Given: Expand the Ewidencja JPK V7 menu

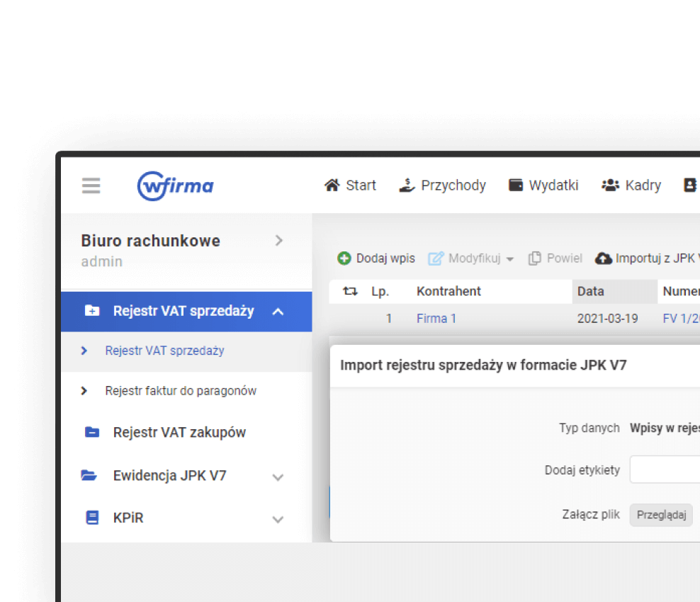Looking at the screenshot, I should pyautogui.click(x=278, y=477).
